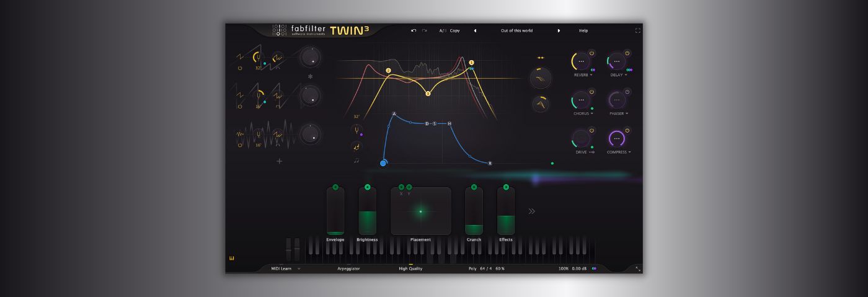868x297 pixels.
Task: Click the dimmed double-note icon beside the envelope
Action: 356,161
